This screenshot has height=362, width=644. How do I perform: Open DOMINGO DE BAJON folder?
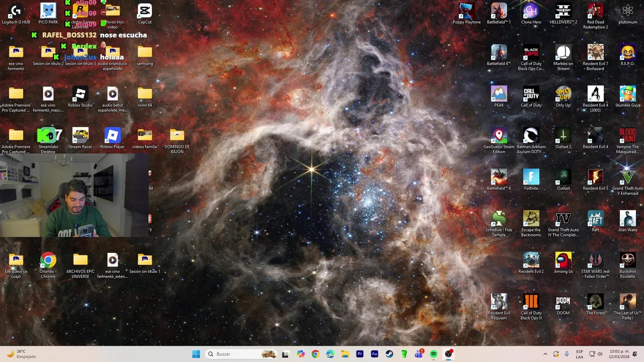click(x=177, y=141)
